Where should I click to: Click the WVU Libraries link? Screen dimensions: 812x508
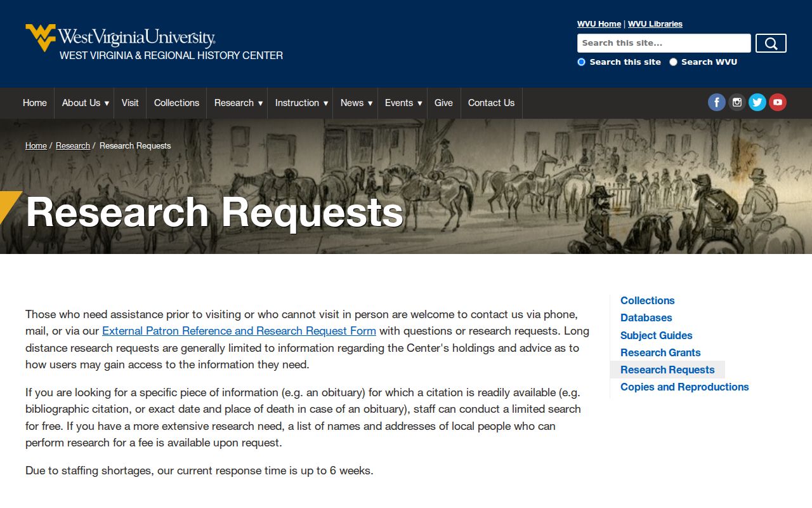[655, 24]
